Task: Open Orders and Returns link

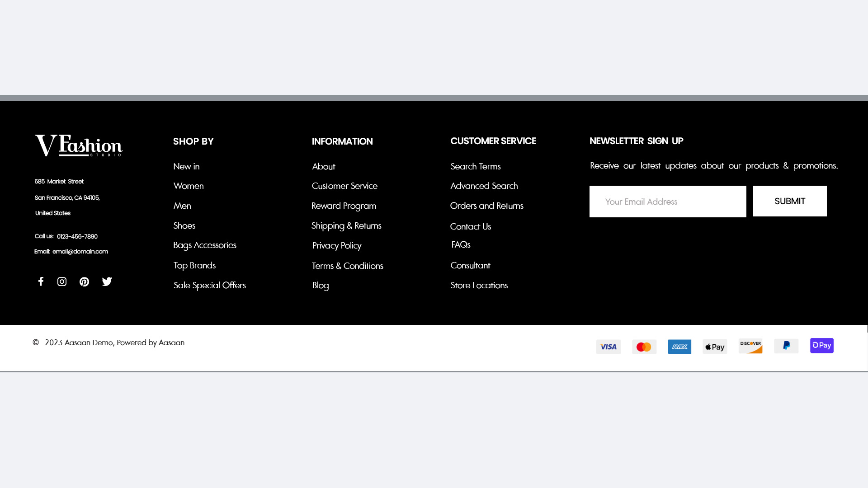Action: [486, 206]
